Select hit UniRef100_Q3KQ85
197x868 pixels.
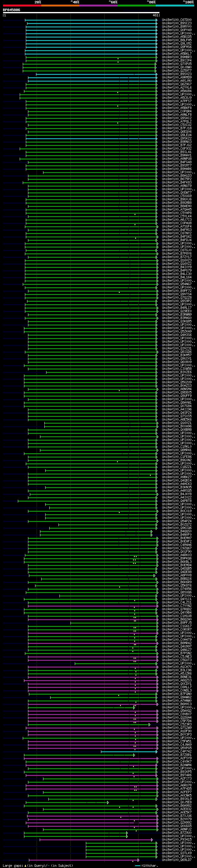pyautogui.click(x=176, y=321)
